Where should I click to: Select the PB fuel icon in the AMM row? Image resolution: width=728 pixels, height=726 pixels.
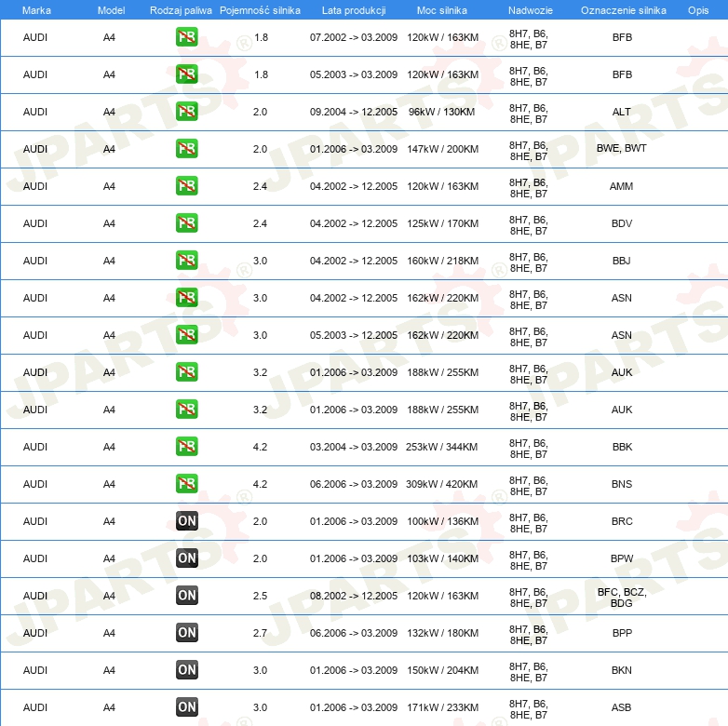coord(186,186)
